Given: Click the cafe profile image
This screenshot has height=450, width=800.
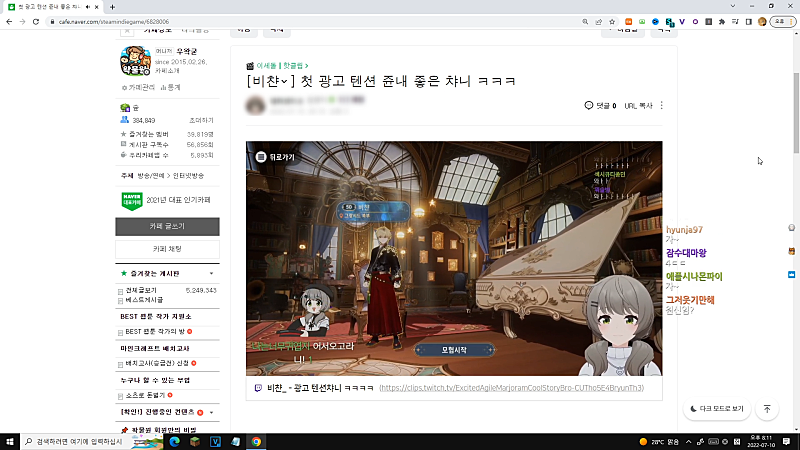Looking at the screenshot, I should 135,61.
